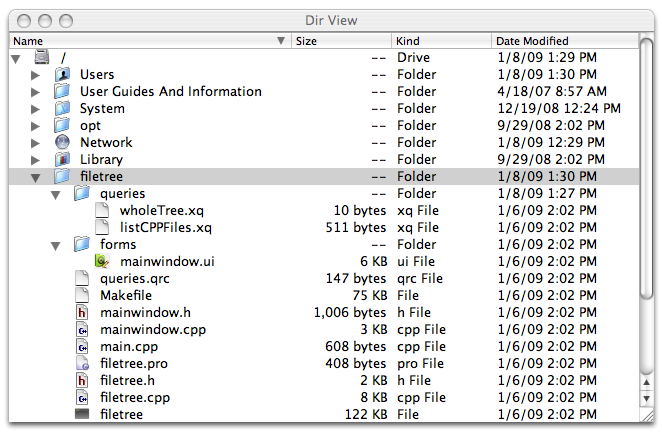Collapse the queries folder
The width and height of the screenshot is (662, 432).
pyautogui.click(x=56, y=194)
